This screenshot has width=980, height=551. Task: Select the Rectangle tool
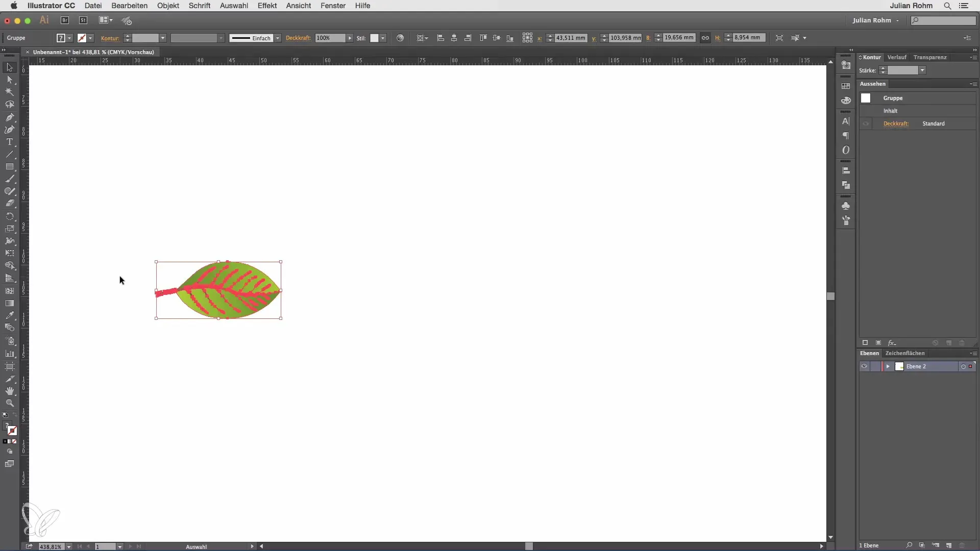pos(10,167)
